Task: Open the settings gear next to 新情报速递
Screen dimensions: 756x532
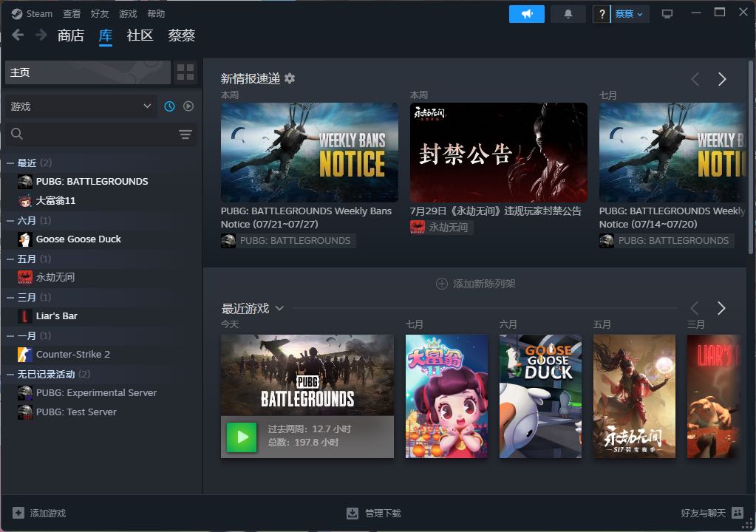Action: [x=290, y=78]
